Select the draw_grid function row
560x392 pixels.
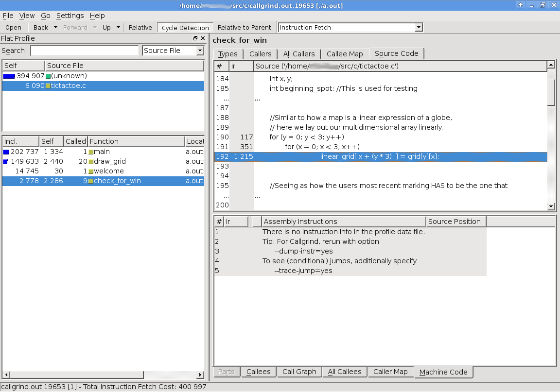pyautogui.click(x=103, y=161)
